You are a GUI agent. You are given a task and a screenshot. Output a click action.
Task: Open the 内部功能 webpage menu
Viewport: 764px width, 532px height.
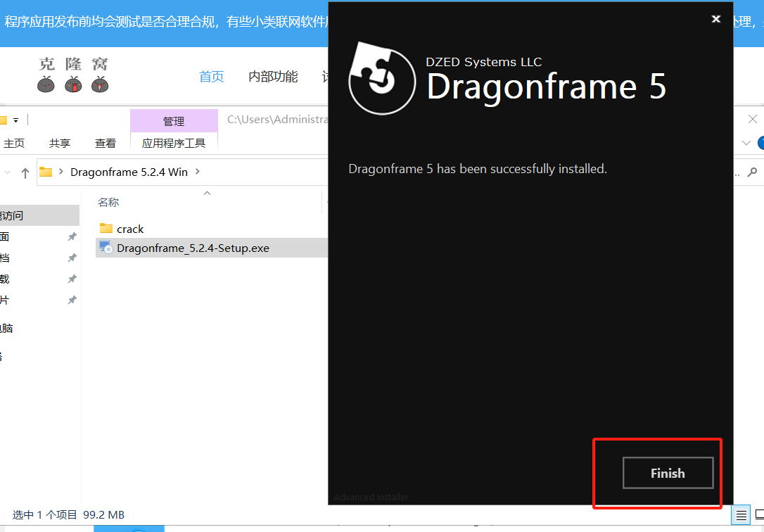point(273,77)
